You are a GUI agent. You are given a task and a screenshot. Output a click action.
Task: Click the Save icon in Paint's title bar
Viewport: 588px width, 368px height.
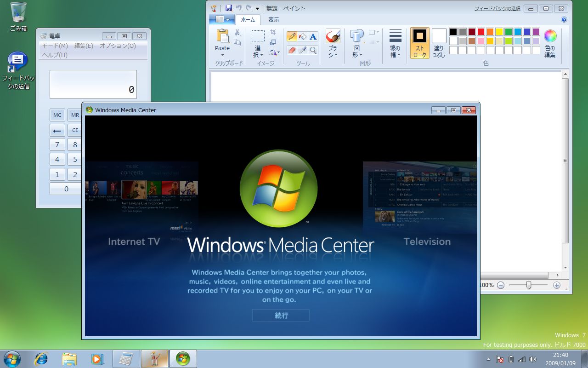229,8
